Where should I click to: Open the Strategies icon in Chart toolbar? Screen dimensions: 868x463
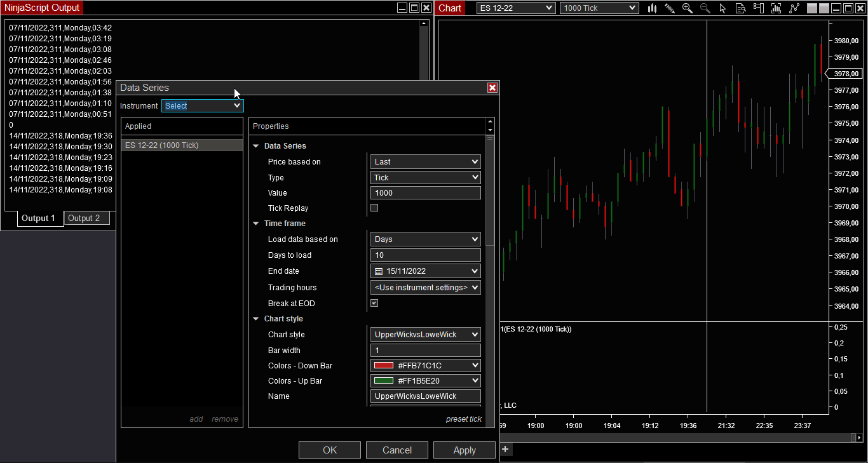[794, 8]
